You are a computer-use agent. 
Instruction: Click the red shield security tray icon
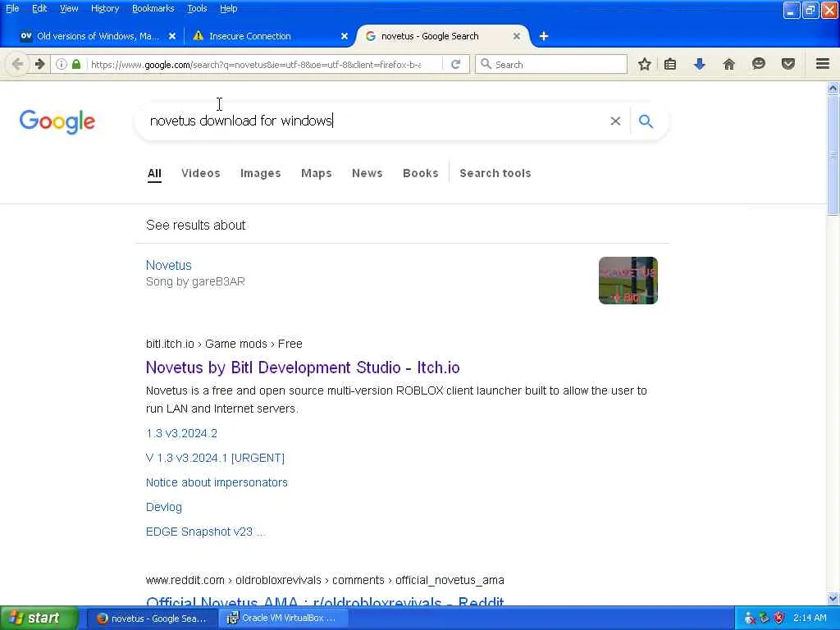[779, 618]
